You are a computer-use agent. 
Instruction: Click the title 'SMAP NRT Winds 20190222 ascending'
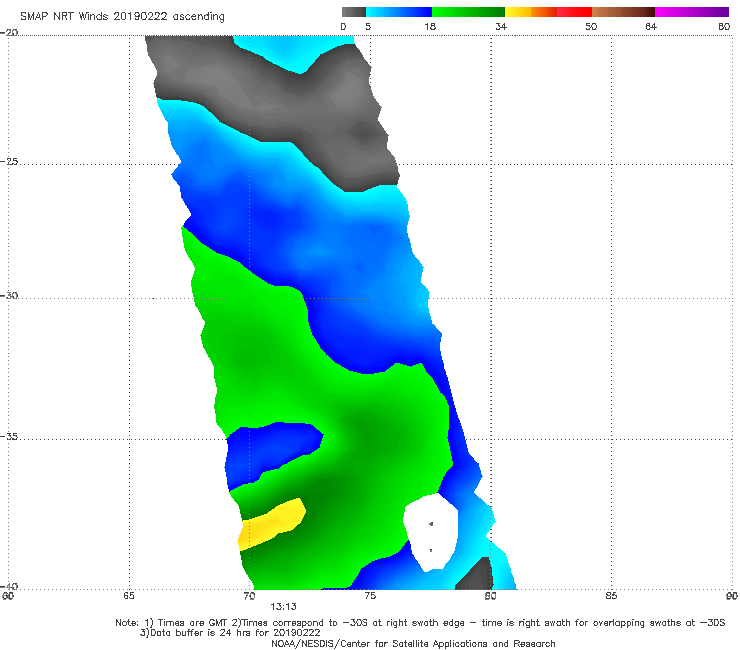click(x=122, y=16)
